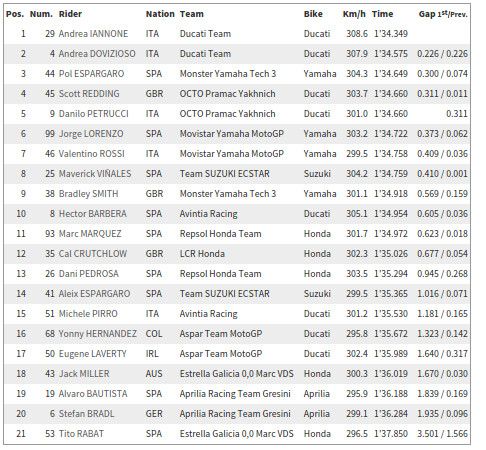
Task: Select rider Andrea DOVIZIOSO
Action: [x=97, y=54]
